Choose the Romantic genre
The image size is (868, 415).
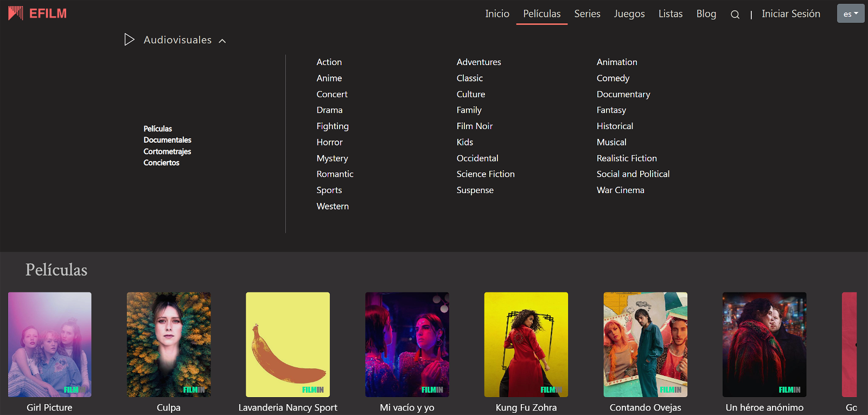click(x=335, y=174)
